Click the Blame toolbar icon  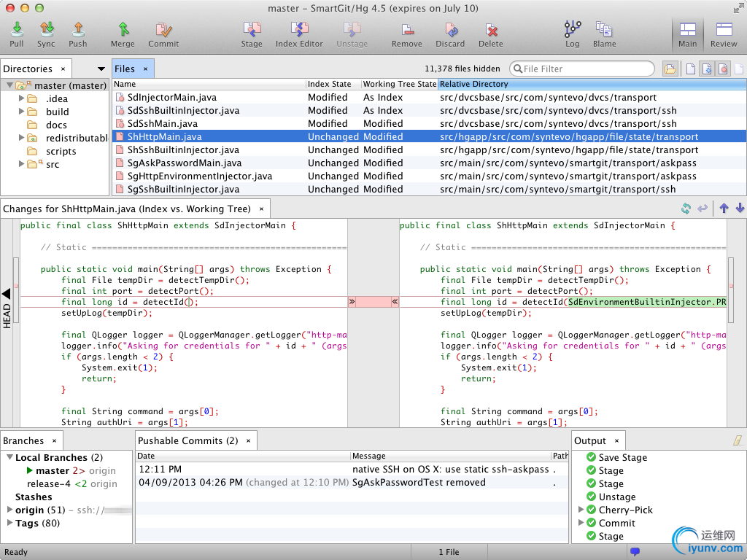pos(604,30)
